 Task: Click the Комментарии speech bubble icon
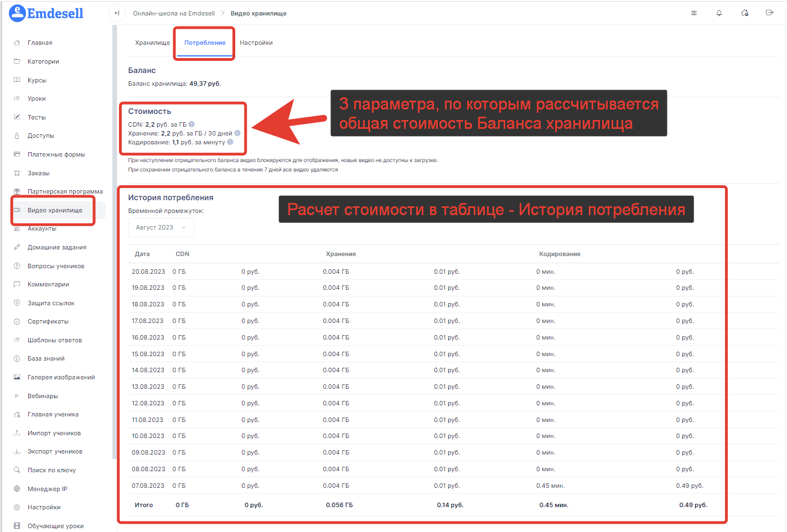tap(17, 284)
